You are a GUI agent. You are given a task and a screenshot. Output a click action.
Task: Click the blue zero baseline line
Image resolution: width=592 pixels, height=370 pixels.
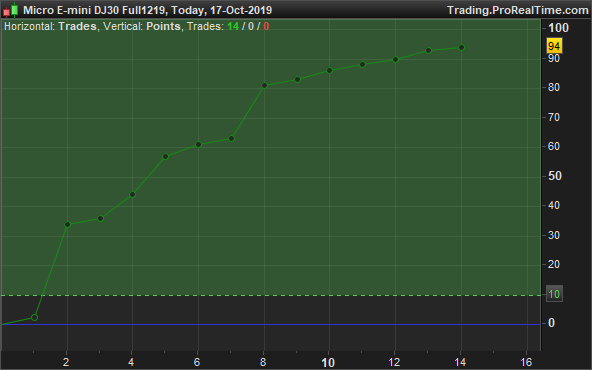coord(271,324)
